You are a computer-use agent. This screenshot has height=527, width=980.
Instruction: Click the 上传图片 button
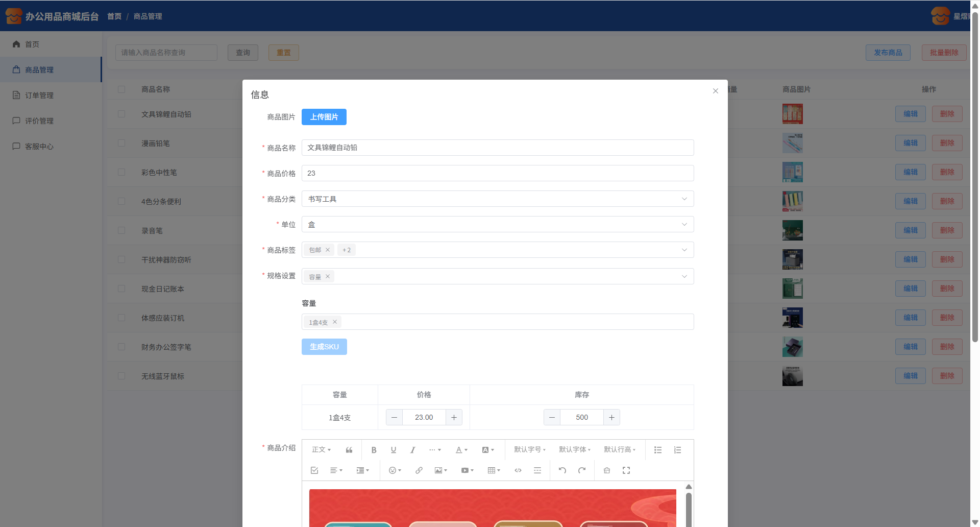point(324,117)
